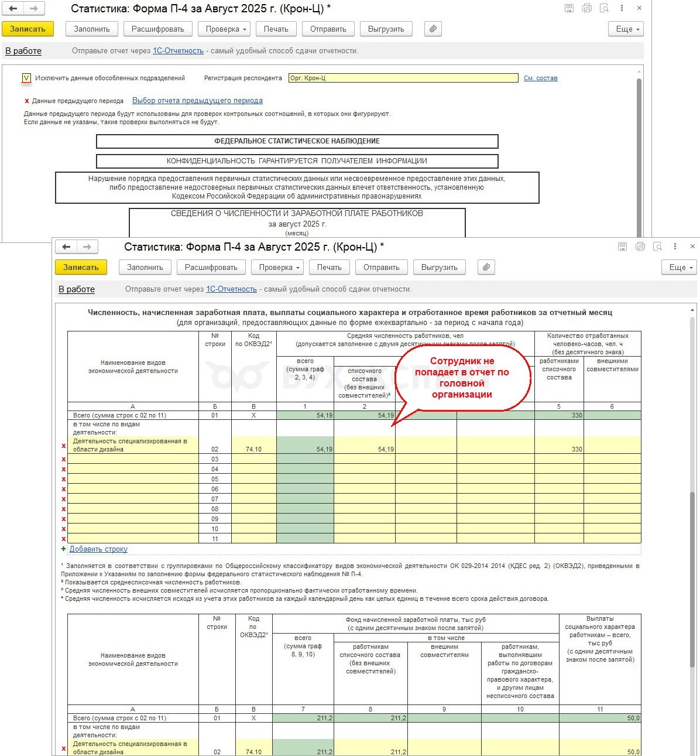
Task: Go back using arrow in front window
Action: pos(66,247)
